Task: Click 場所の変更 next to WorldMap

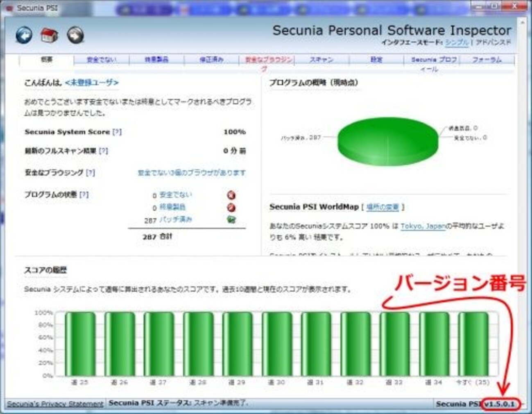Action: 383,207
